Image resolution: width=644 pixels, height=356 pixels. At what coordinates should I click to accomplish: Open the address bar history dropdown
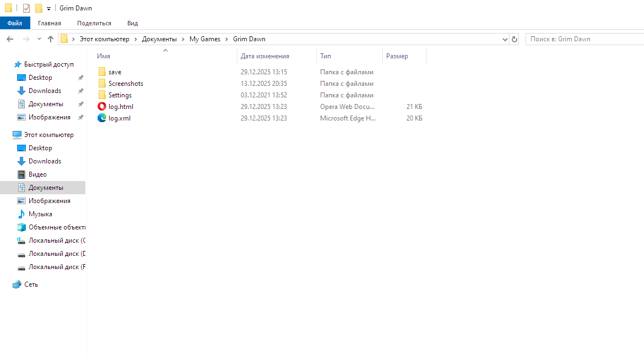(505, 40)
